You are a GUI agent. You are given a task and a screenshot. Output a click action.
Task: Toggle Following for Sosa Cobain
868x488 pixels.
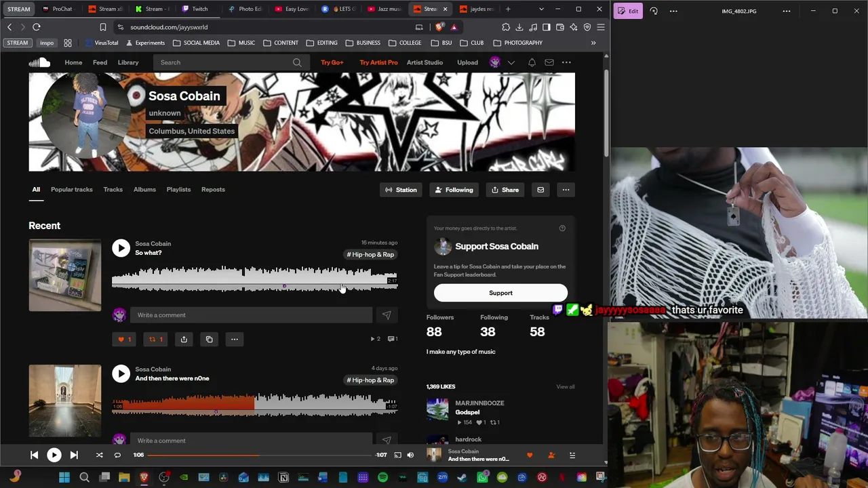454,190
